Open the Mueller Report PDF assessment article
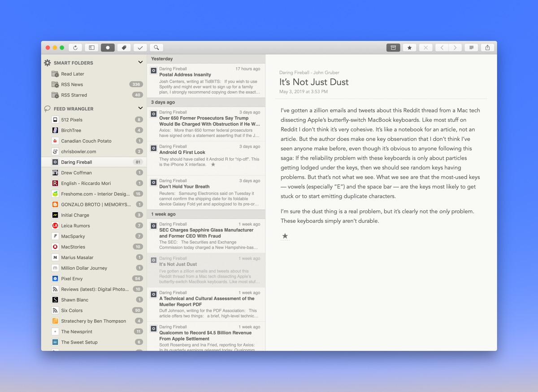The height and width of the screenshot is (392, 538). click(x=206, y=305)
